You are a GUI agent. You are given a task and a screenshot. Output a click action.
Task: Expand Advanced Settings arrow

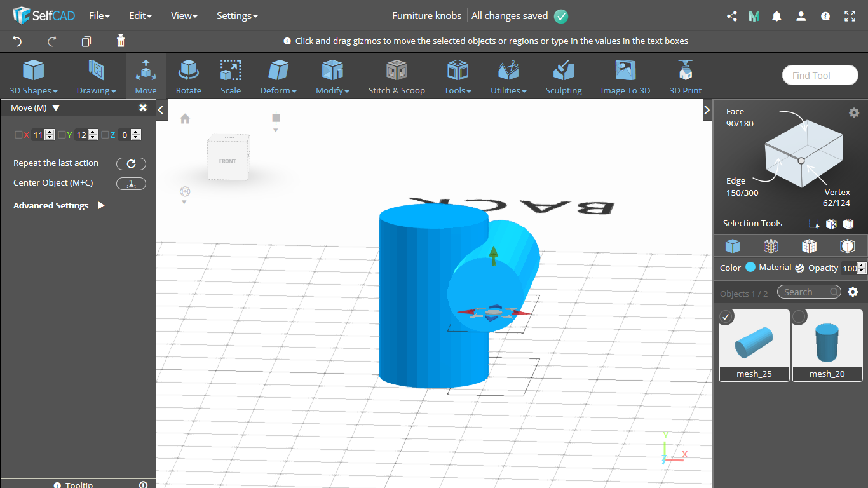[x=101, y=206]
